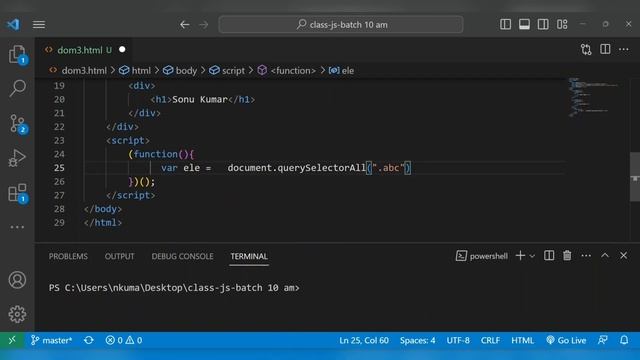640x360 pixels.
Task: Create a new terminal with plus icon
Action: 520,256
